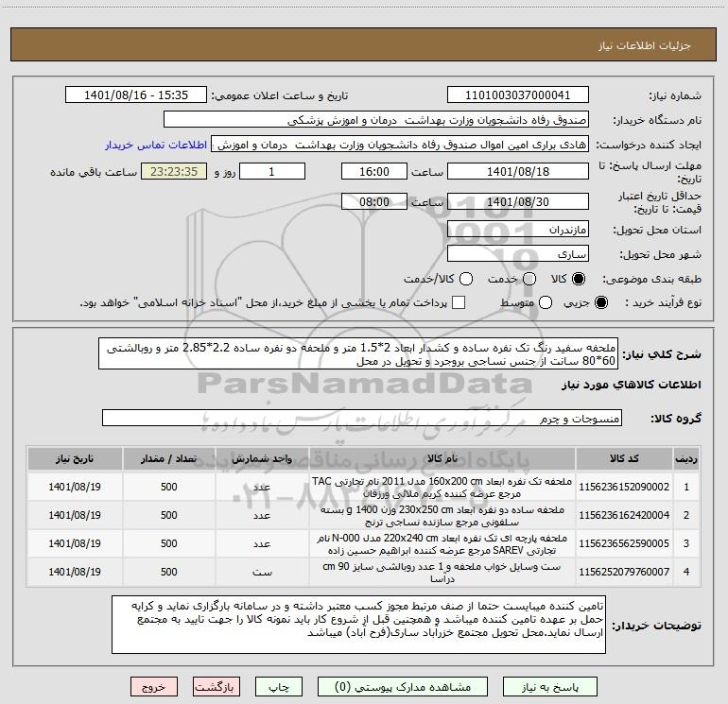
Task: Click the validity time field 08:00
Action: pos(374,201)
